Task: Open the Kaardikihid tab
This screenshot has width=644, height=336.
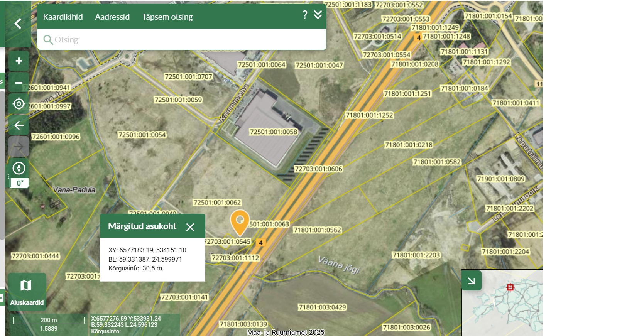Action: click(63, 17)
